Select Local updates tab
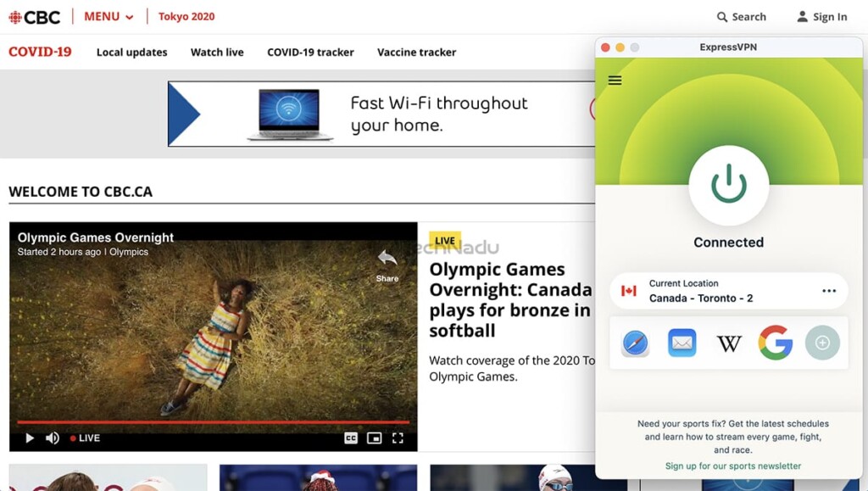The height and width of the screenshot is (491, 868). click(x=131, y=52)
